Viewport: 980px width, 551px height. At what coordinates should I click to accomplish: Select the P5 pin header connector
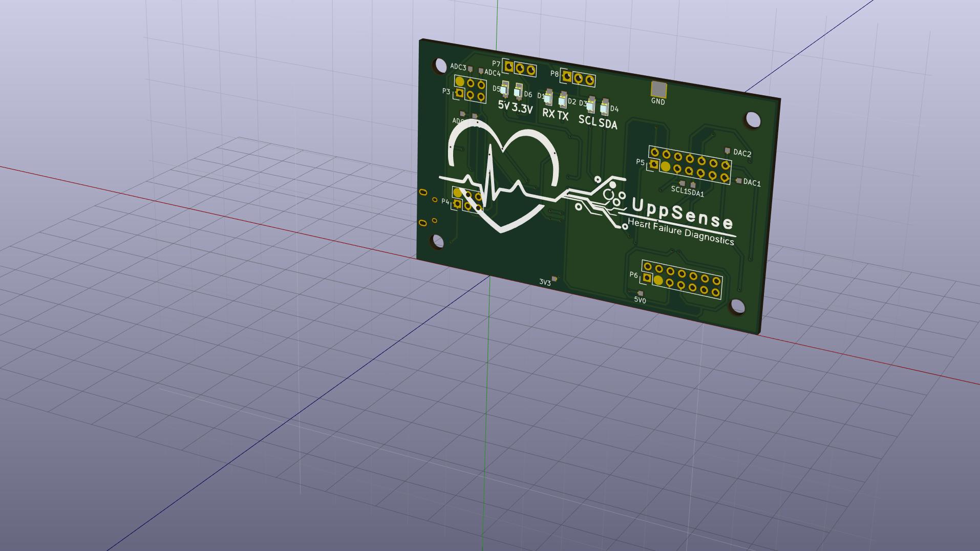[x=690, y=165]
